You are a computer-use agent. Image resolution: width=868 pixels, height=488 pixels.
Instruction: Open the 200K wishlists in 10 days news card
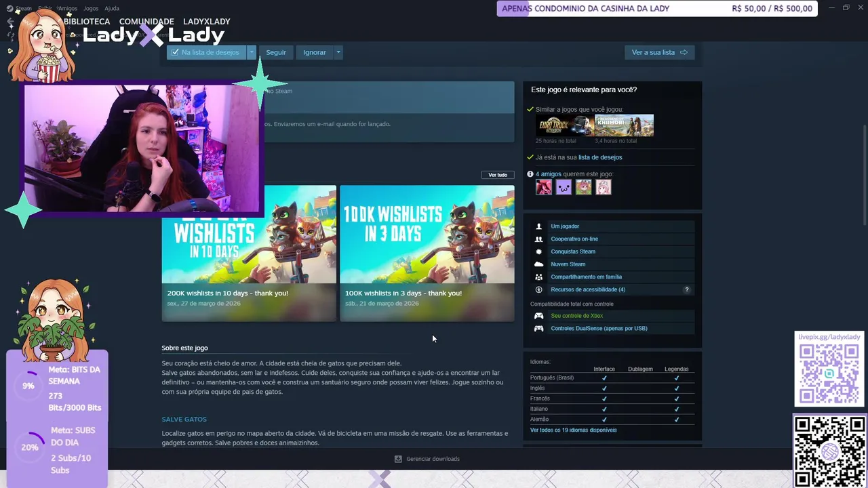(249, 253)
